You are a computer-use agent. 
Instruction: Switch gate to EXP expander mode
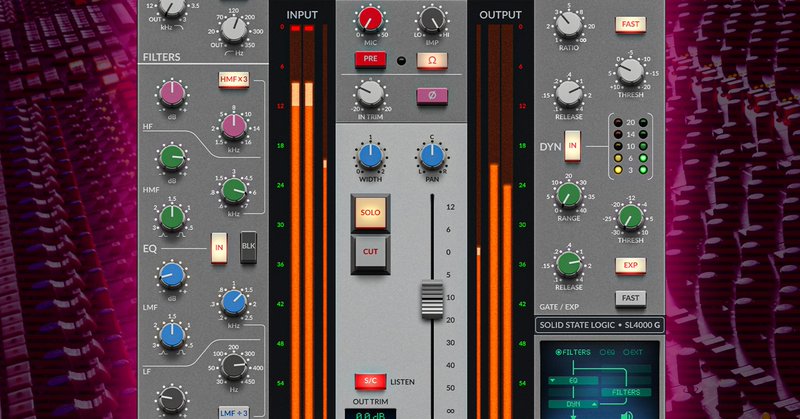click(x=631, y=266)
